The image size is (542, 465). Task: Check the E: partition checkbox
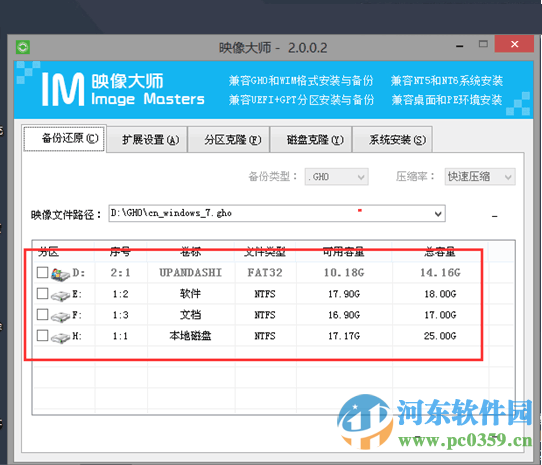pyautogui.click(x=42, y=294)
